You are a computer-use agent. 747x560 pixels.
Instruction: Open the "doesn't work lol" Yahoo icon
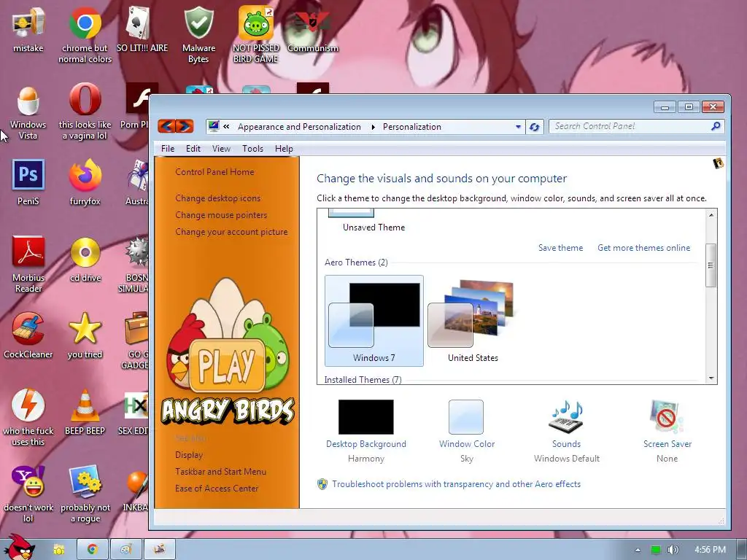click(28, 495)
